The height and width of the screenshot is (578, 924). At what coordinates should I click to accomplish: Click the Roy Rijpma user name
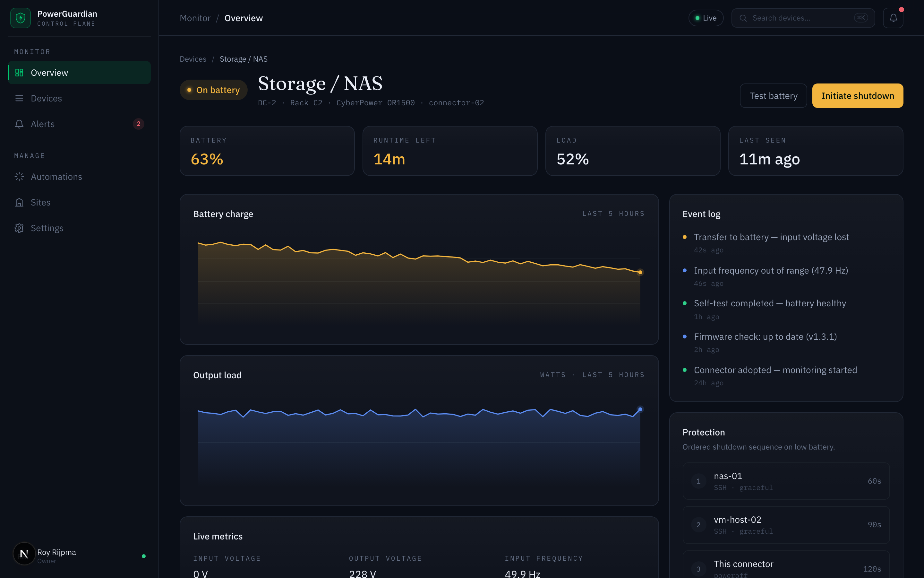click(x=56, y=552)
